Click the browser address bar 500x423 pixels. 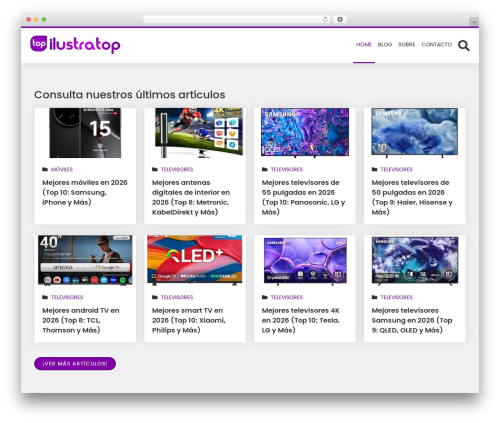click(236, 20)
